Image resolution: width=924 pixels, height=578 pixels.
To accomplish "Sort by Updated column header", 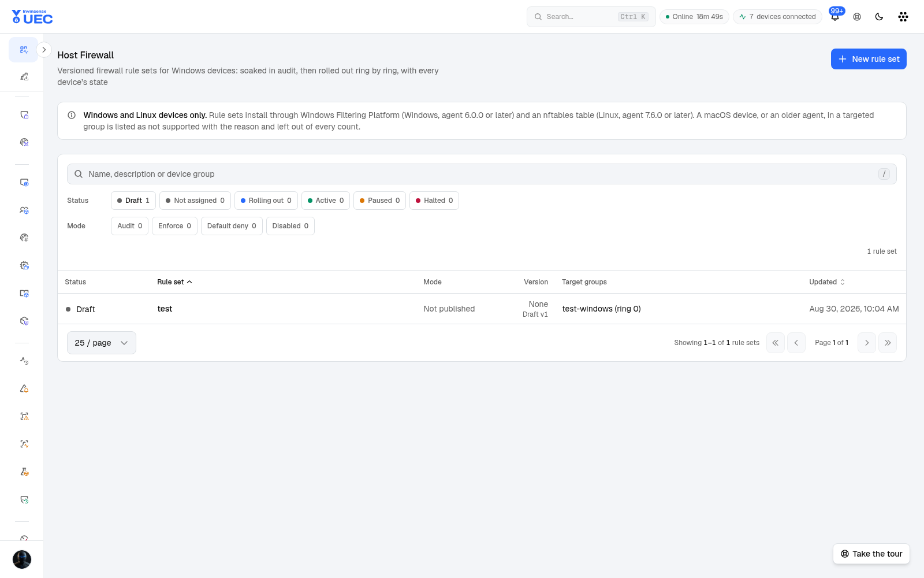I will (827, 282).
